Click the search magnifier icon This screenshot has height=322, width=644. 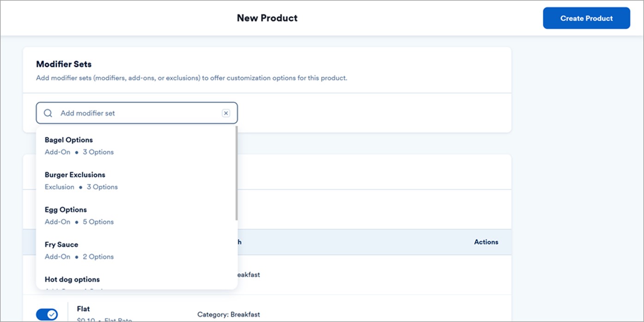click(48, 113)
